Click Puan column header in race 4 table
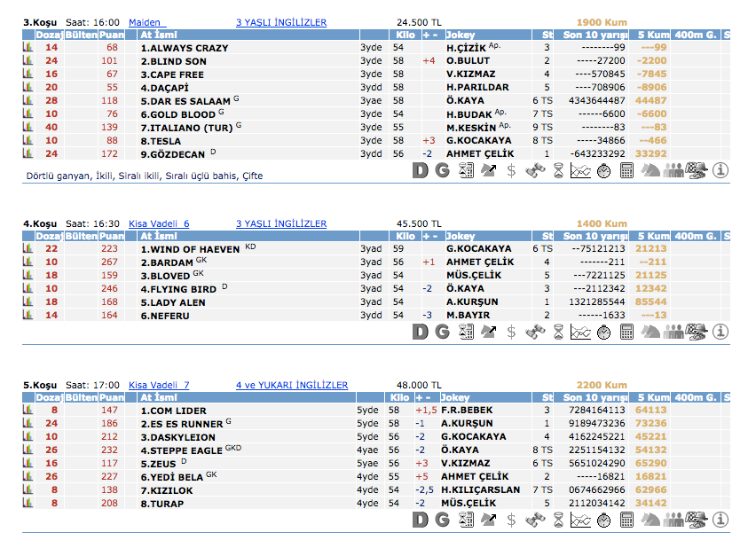 [111, 237]
